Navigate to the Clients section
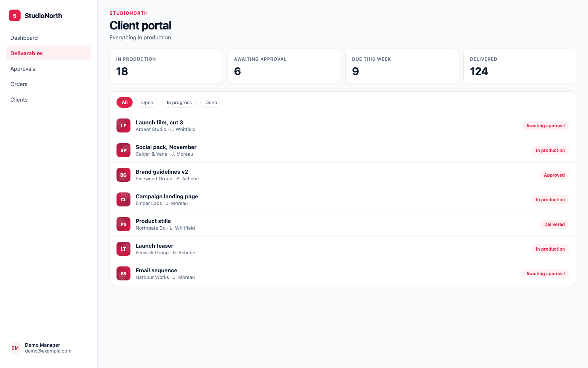 pos(49,100)
